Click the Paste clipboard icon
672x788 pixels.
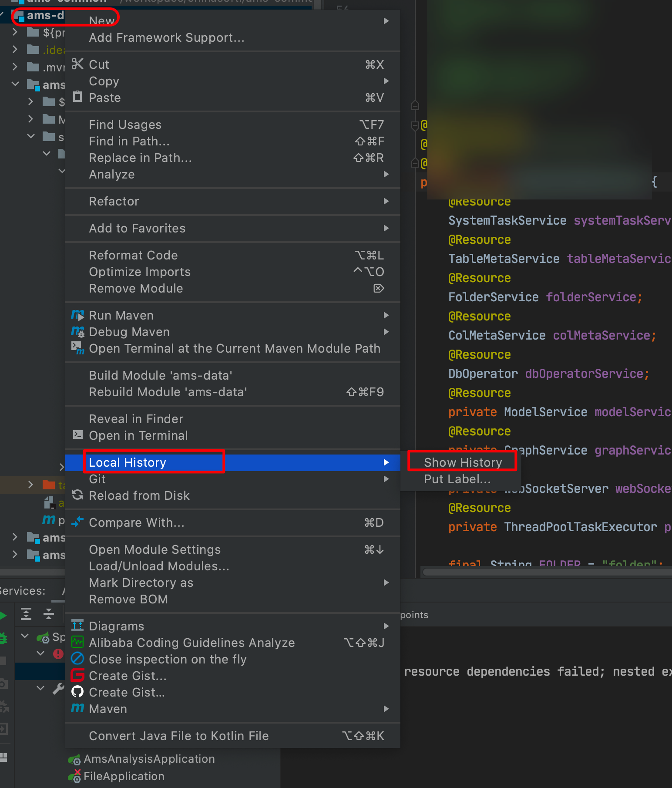coord(77,97)
